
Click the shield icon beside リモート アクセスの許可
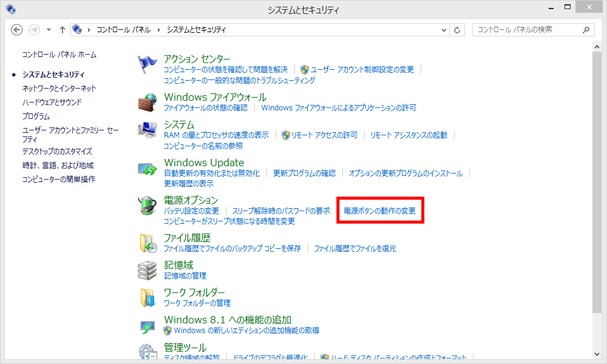(286, 135)
